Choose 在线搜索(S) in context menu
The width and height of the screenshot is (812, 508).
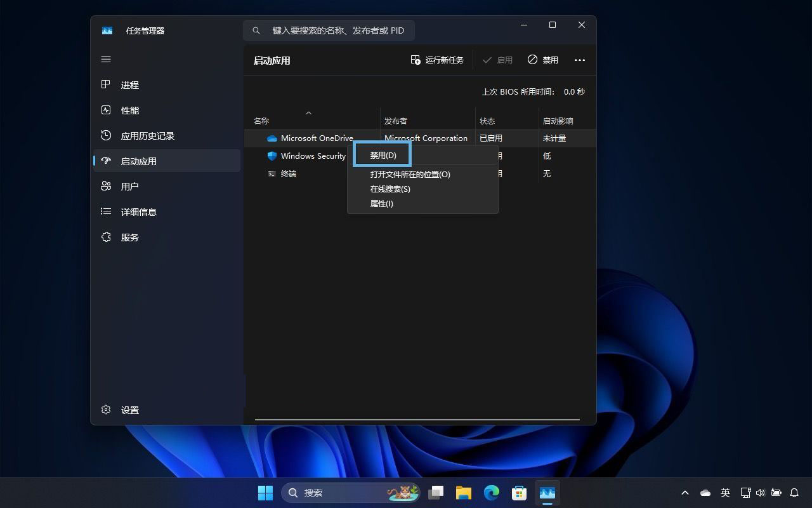[x=390, y=189]
